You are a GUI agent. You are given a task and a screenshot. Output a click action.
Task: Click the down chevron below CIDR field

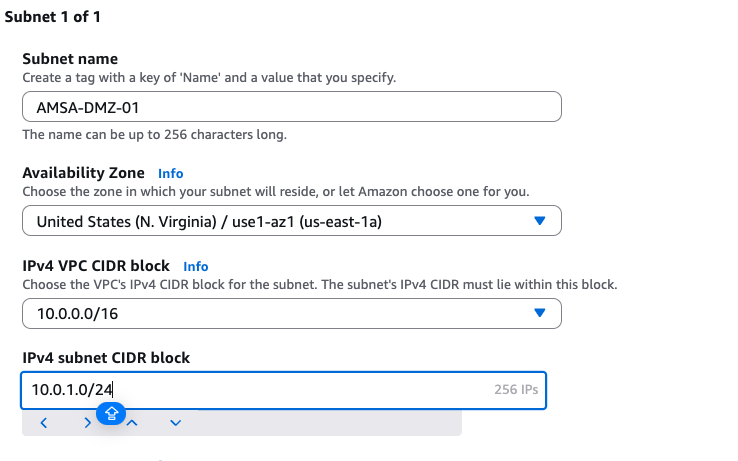(176, 423)
